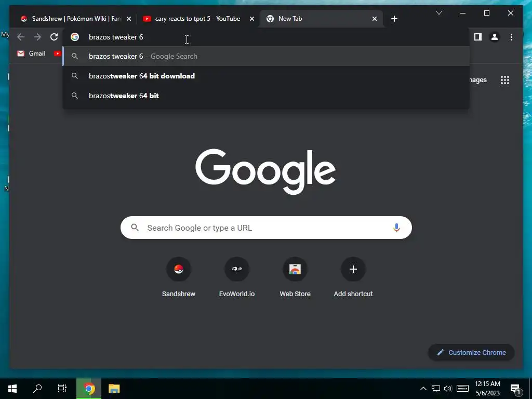This screenshot has height=399, width=532.
Task: Open the EvoWorld.io shortcut
Action: click(x=237, y=277)
